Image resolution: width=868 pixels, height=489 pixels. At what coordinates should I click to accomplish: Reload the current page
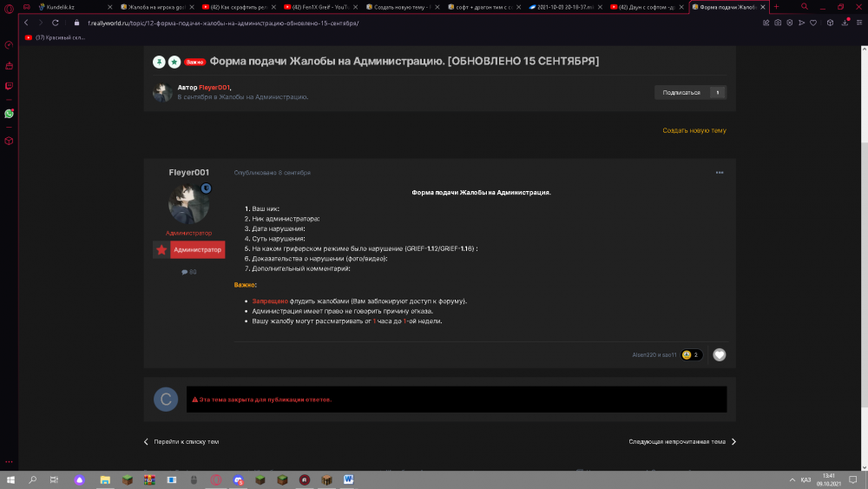[x=56, y=23]
